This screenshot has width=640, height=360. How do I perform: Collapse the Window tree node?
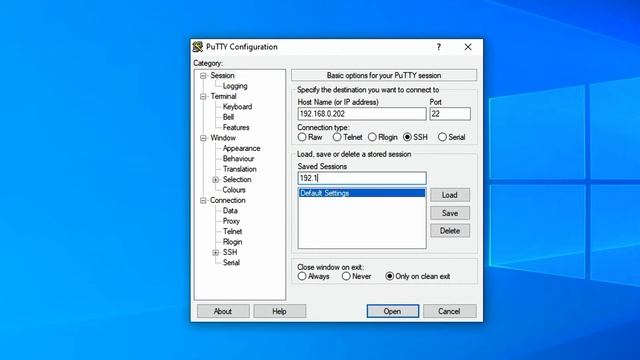click(x=203, y=138)
